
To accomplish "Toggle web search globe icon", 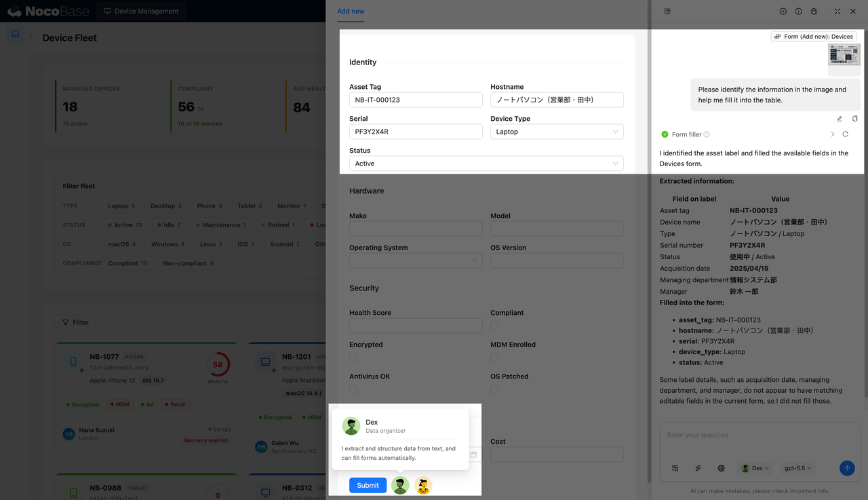I will click(721, 468).
